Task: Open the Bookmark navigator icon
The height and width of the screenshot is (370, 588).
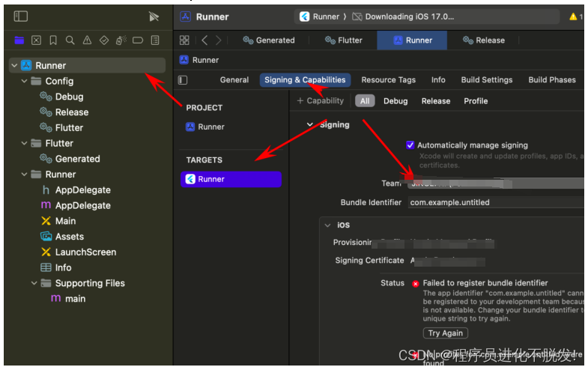Action: point(53,40)
